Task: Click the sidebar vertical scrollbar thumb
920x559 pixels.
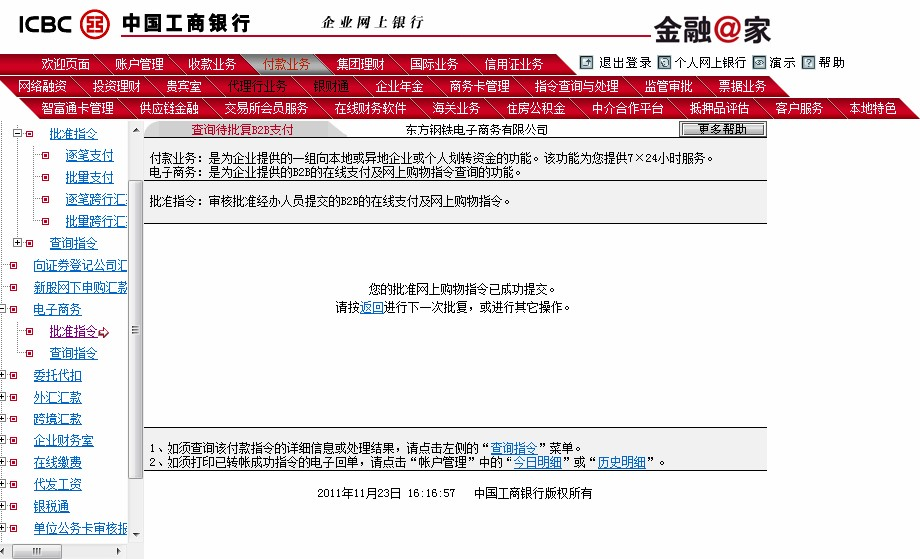Action: 136,330
